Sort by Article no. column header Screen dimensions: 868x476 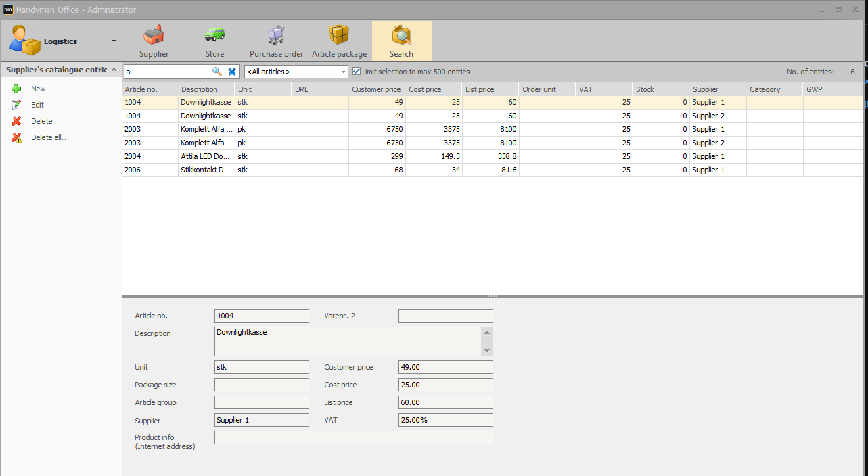click(x=150, y=89)
